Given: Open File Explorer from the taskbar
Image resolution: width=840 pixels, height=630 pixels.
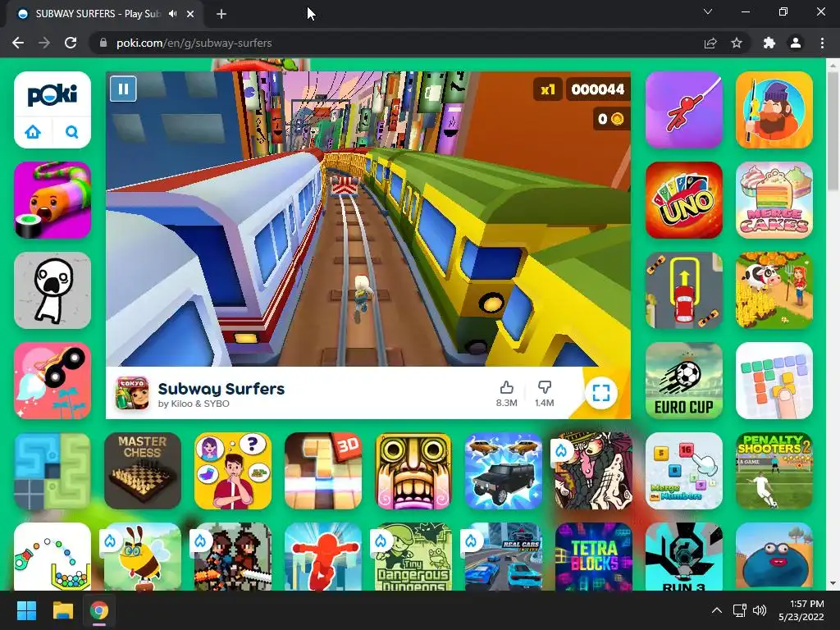Looking at the screenshot, I should (62, 610).
